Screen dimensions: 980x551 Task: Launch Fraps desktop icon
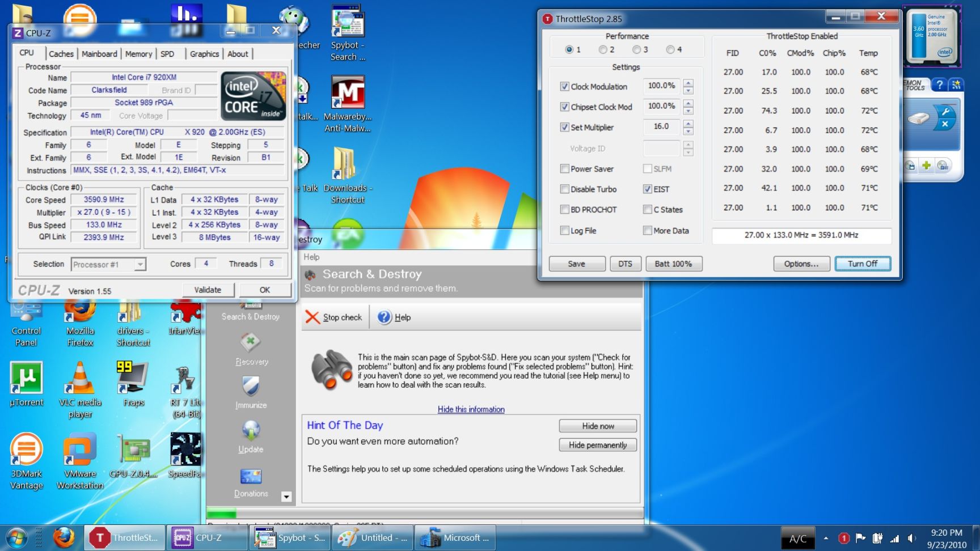(x=133, y=384)
